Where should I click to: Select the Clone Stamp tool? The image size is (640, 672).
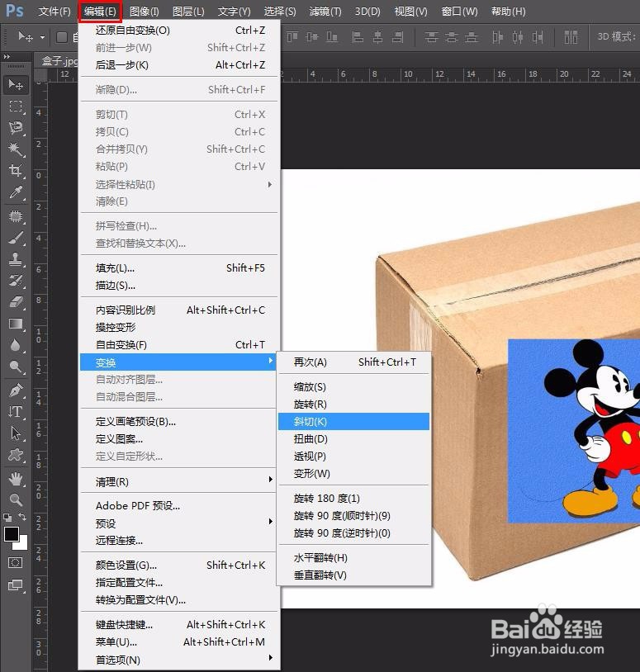[x=16, y=259]
